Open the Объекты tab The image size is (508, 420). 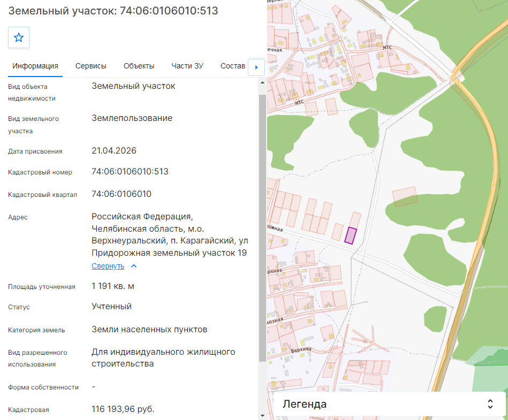[x=139, y=66]
